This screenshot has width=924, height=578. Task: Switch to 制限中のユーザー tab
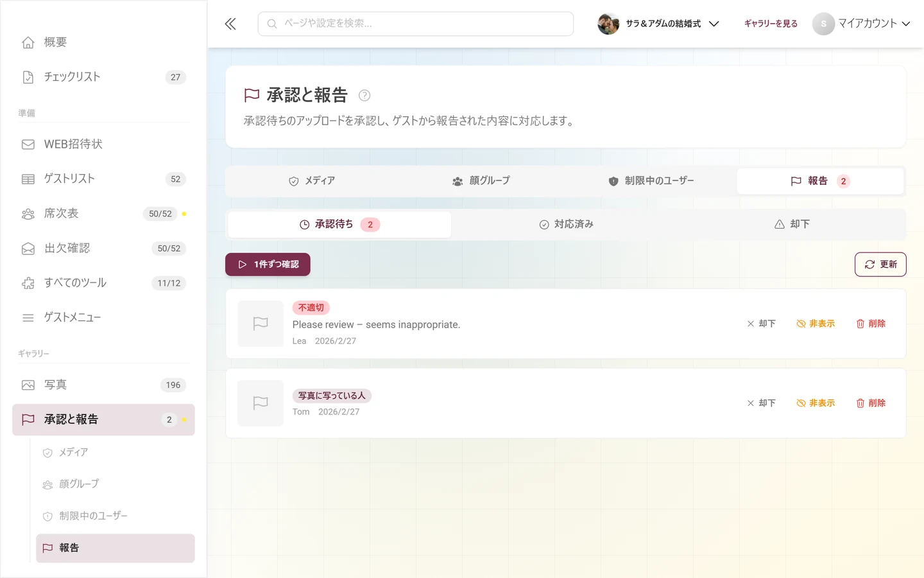pyautogui.click(x=651, y=181)
